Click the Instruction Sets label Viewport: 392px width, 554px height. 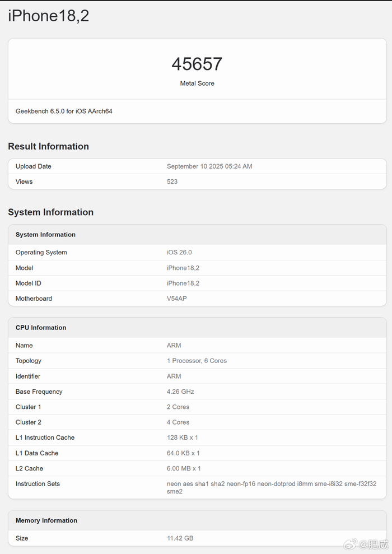(x=38, y=483)
